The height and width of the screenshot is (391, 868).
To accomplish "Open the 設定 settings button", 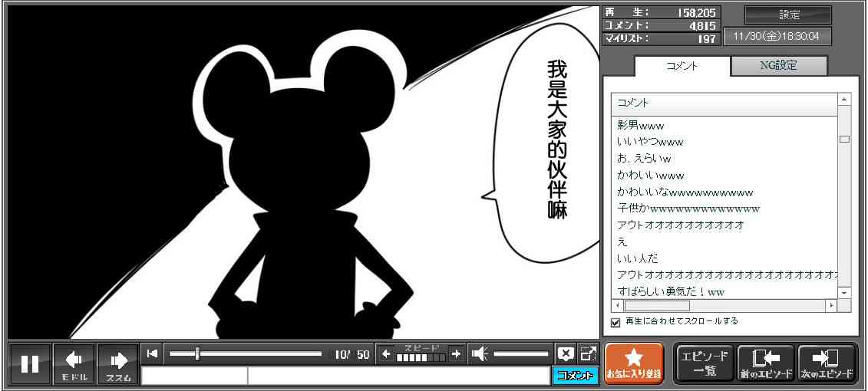I will coord(788,15).
